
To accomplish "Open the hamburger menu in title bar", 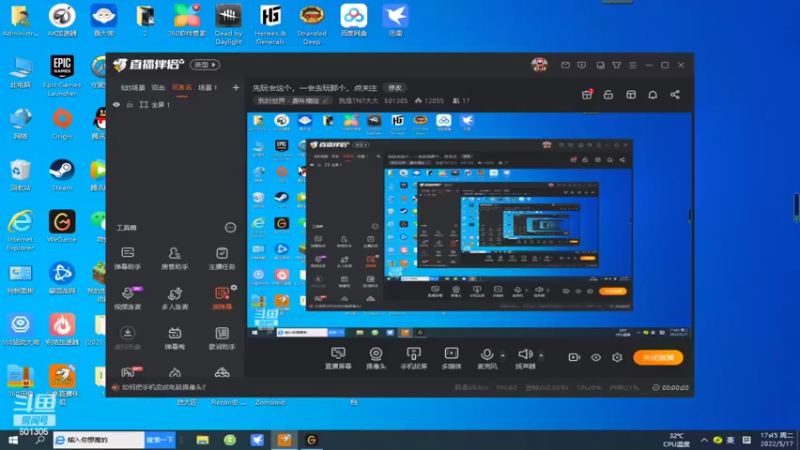I will pyautogui.click(x=633, y=65).
